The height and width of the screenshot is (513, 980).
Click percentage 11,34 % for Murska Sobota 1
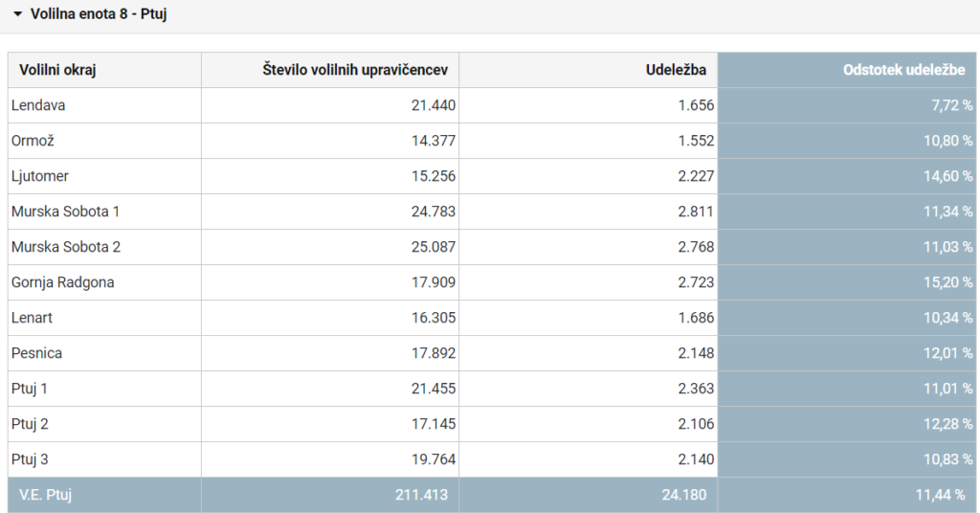click(x=948, y=212)
